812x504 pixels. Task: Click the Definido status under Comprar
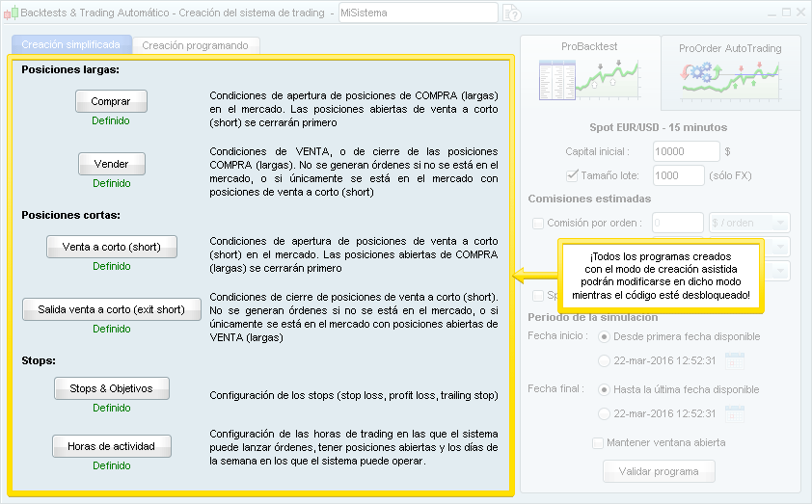111,120
